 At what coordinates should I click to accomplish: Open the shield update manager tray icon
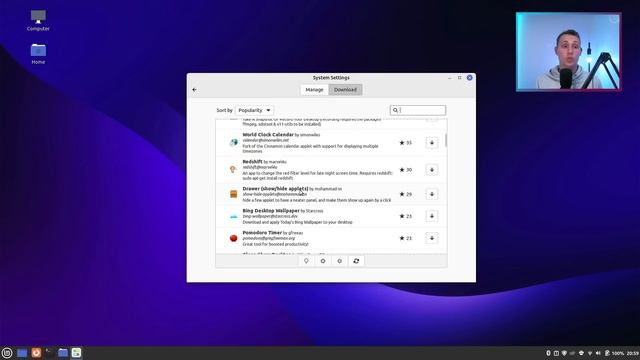[x=564, y=353]
